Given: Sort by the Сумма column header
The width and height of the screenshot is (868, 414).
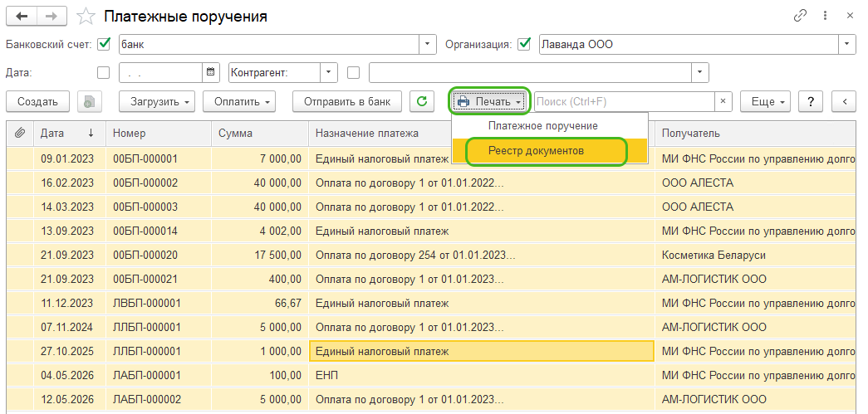Looking at the screenshot, I should coord(260,134).
